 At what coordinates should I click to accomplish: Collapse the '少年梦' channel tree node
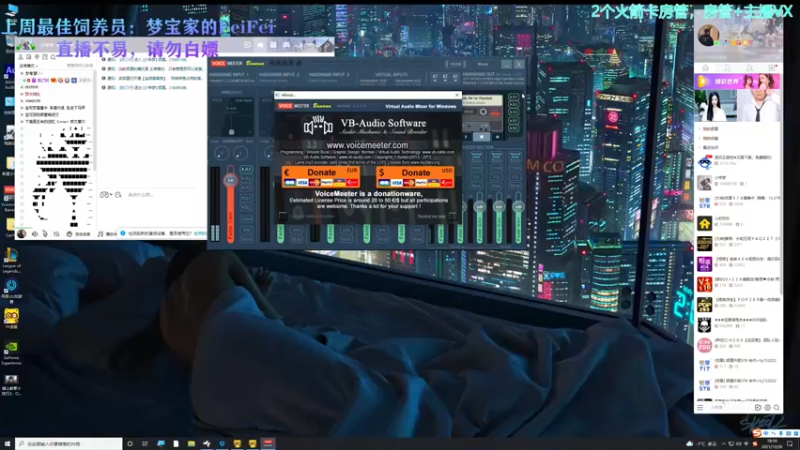click(21, 73)
